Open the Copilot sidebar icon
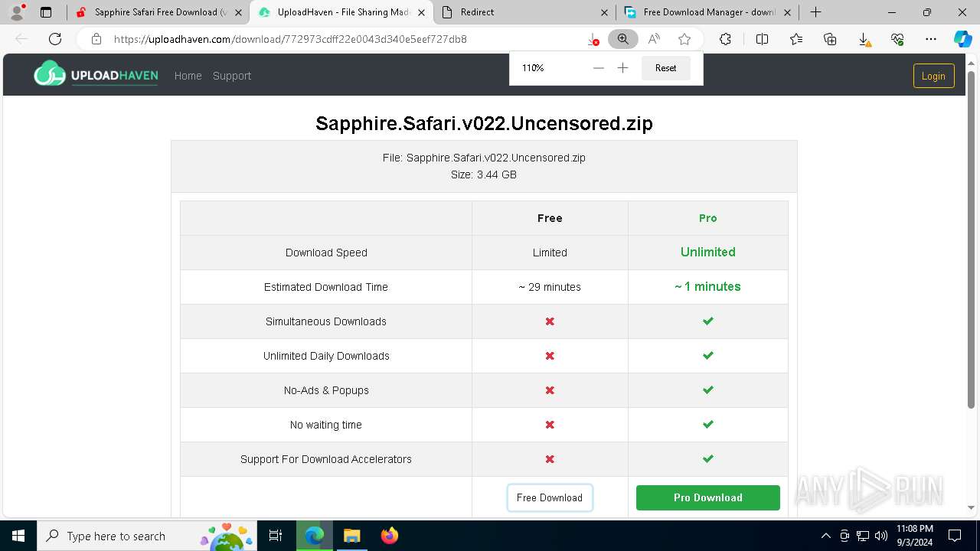 (x=963, y=39)
